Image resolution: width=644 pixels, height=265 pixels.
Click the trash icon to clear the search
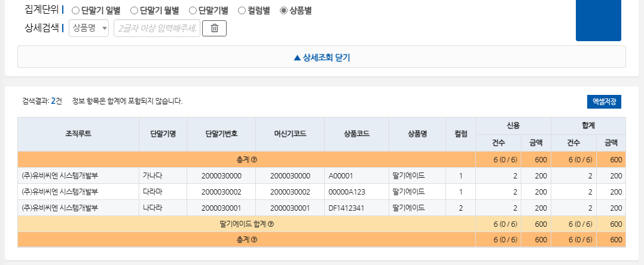click(215, 28)
